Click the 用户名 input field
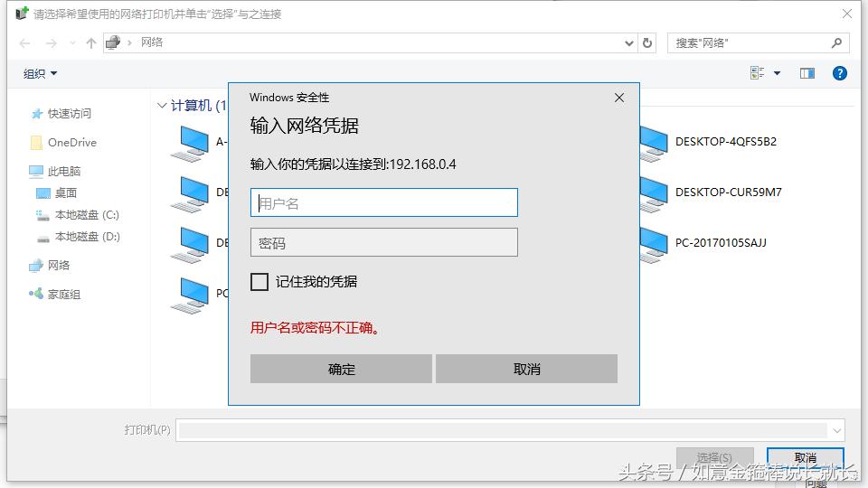Viewport: 868px width, 488px height. [x=384, y=202]
